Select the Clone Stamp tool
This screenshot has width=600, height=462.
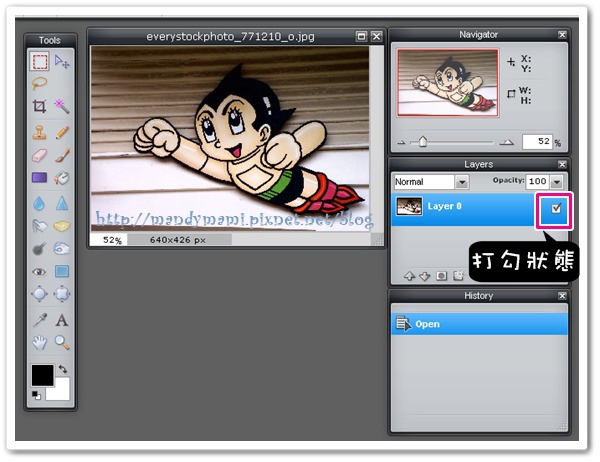(x=40, y=132)
